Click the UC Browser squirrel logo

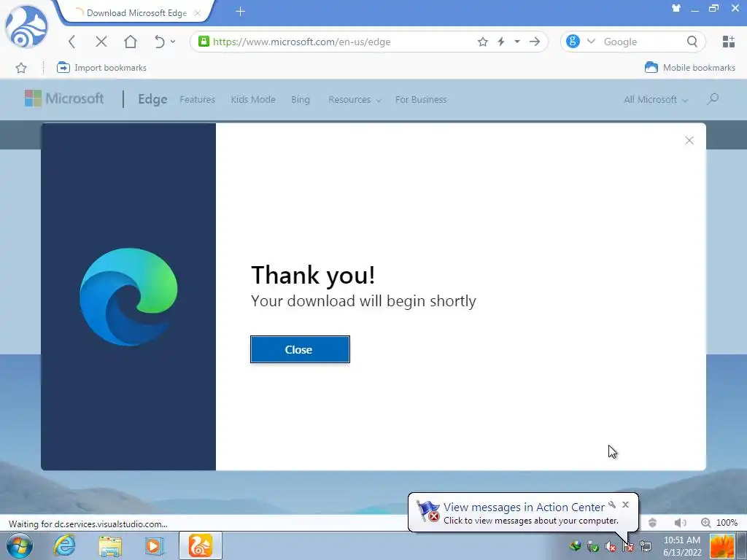[x=26, y=27]
